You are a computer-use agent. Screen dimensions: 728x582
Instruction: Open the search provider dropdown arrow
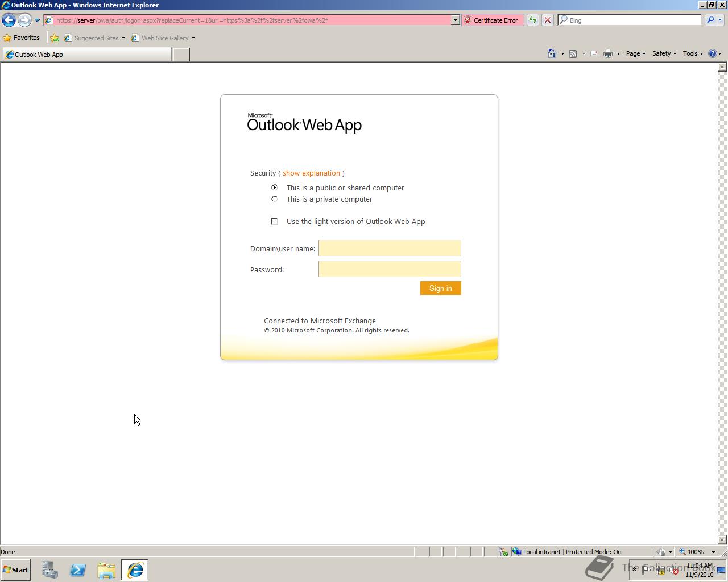click(x=720, y=20)
